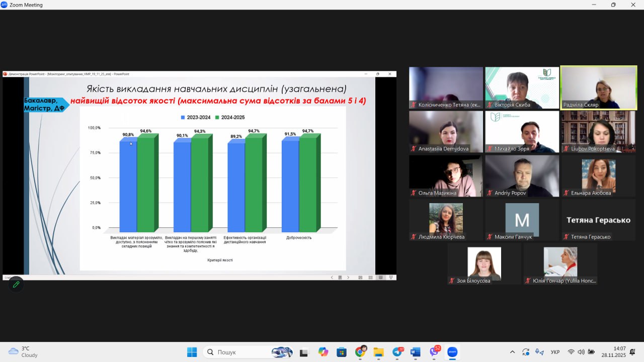Screen dimensions: 644x362
Task: Switch to normal view icon
Action: 361,278
